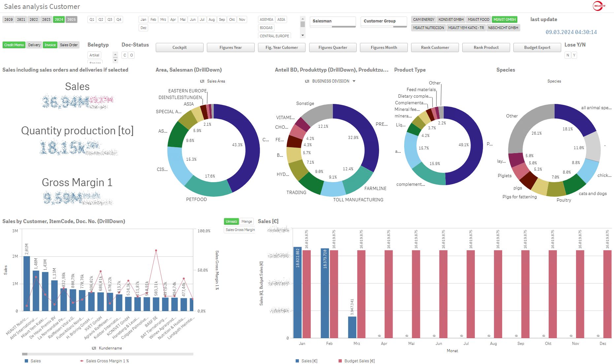Click the scrollbar beside the region list
This screenshot has width=614, height=364.
coord(303,24)
